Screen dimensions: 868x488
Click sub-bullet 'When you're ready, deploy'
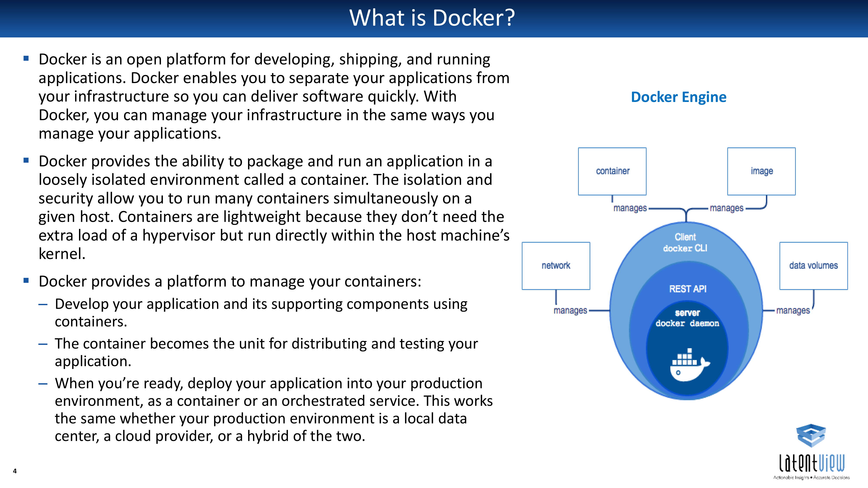coord(274,409)
